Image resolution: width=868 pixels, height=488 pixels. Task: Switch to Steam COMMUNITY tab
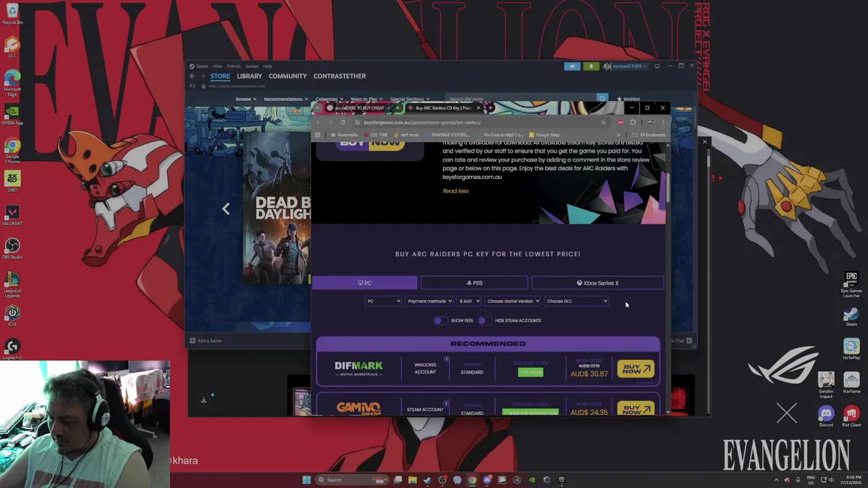point(288,76)
